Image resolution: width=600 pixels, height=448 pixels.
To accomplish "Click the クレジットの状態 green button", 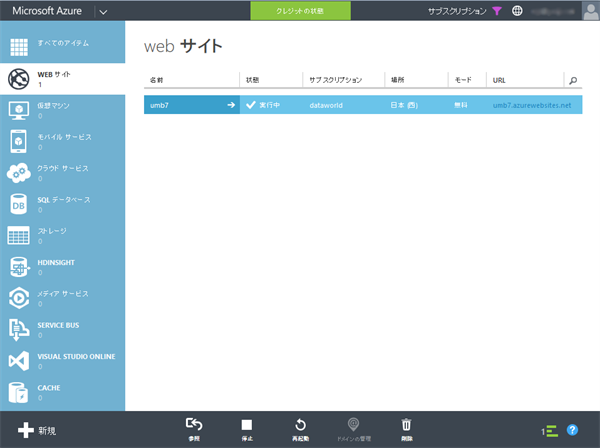I will [300, 11].
